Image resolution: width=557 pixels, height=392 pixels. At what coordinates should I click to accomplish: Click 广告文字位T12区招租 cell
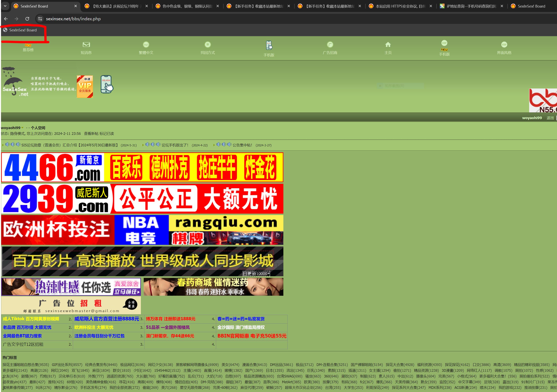point(23,344)
